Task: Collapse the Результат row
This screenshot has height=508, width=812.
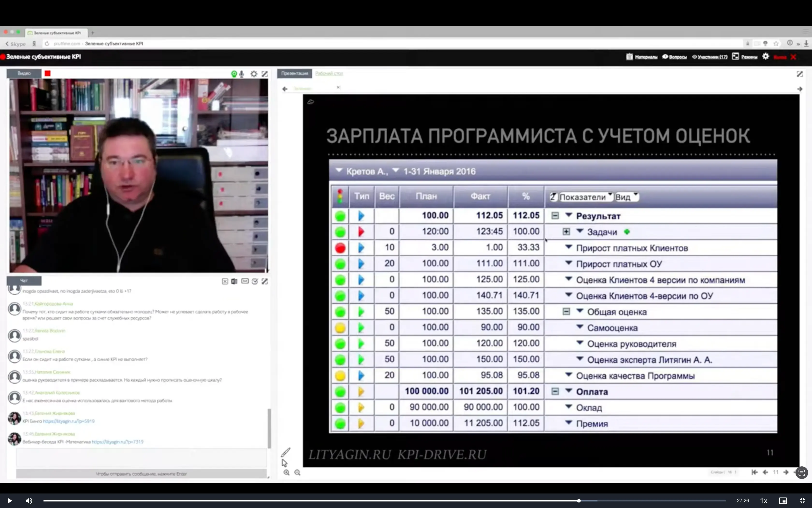Action: pos(555,216)
